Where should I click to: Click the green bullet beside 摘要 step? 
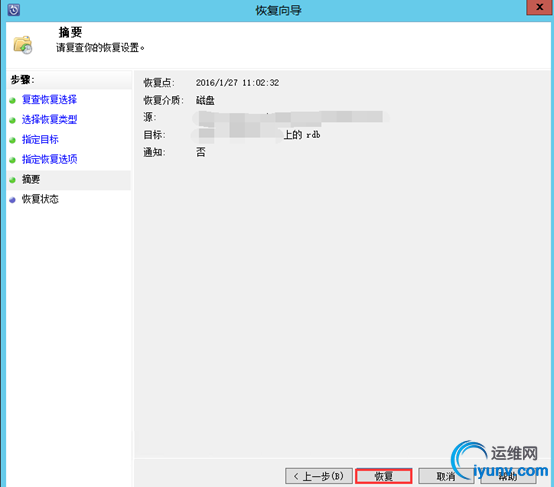[x=13, y=180]
